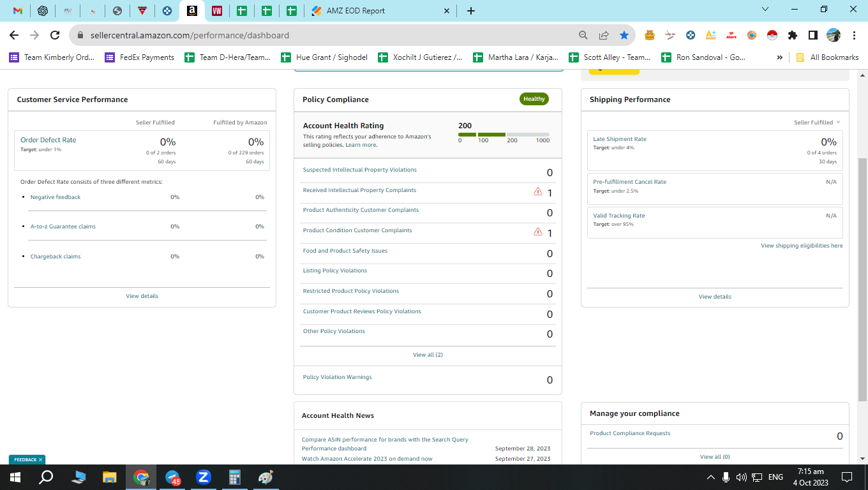Open Calculator from the taskbar

tap(234, 477)
